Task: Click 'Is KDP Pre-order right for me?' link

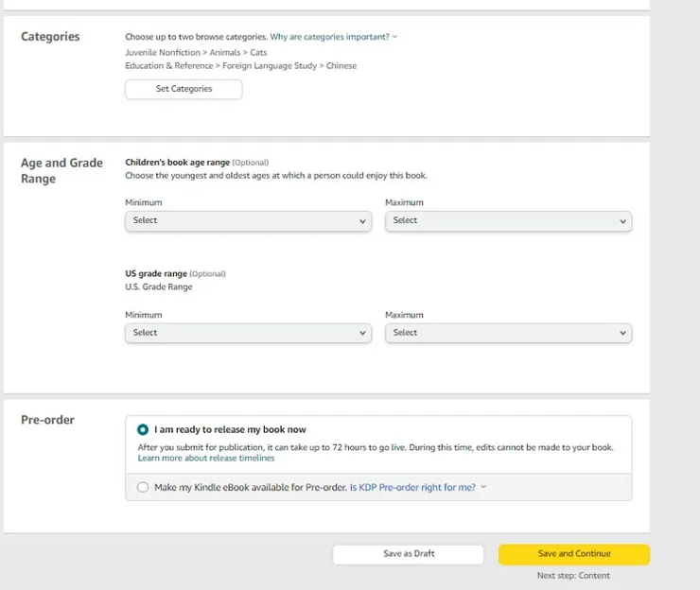Action: 412,488
